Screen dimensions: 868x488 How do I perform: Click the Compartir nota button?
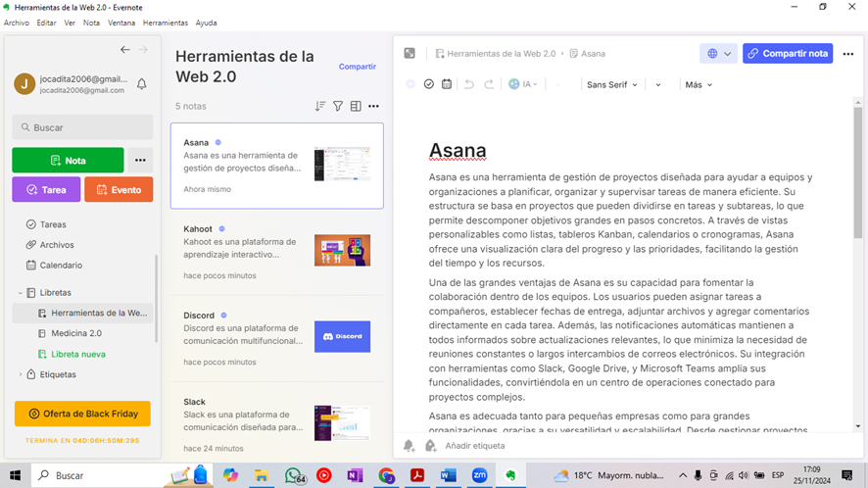tap(788, 54)
